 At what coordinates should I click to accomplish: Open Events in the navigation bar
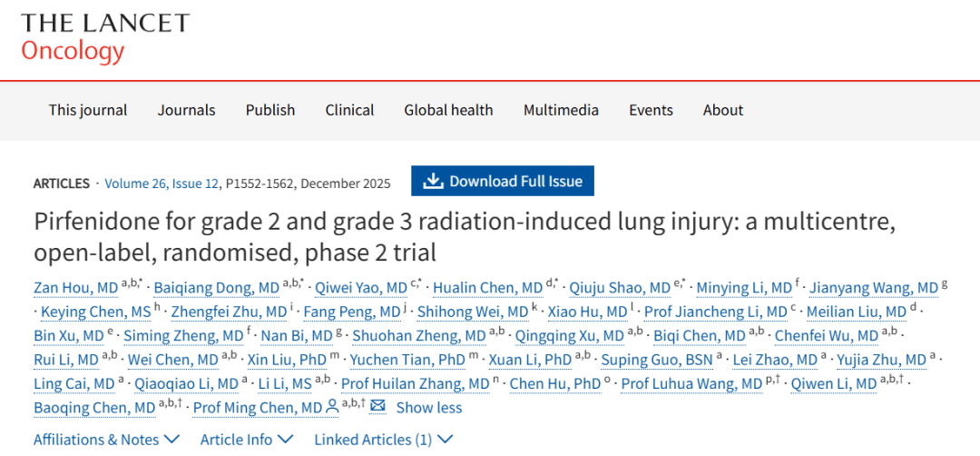pos(651,110)
